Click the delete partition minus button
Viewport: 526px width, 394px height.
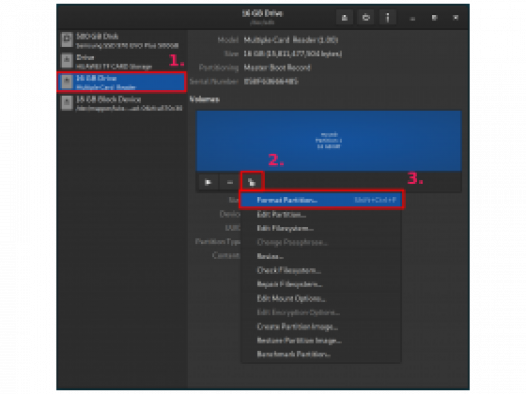[x=230, y=182]
